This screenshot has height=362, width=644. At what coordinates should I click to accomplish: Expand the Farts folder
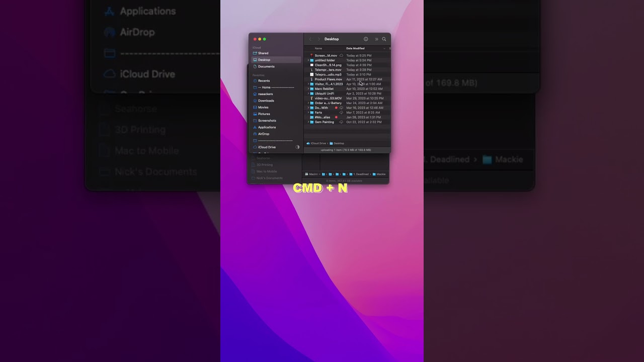pyautogui.click(x=308, y=113)
